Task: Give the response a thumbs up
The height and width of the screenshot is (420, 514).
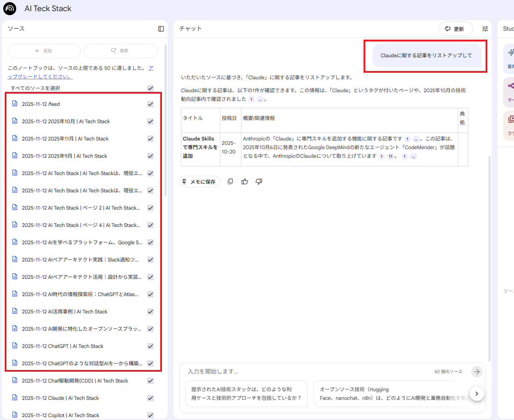Action: coord(245,182)
